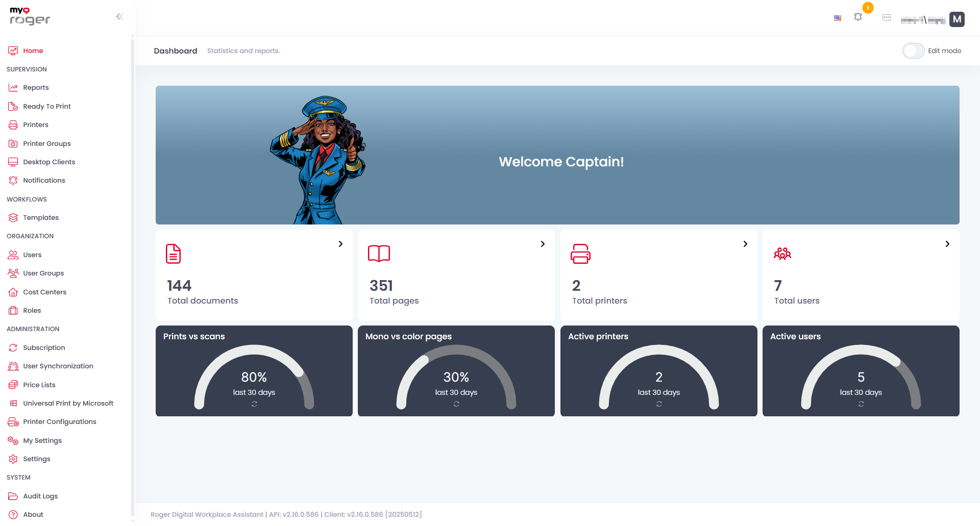The width and height of the screenshot is (980, 526).
Task: Click the Ready To Print icon
Action: tap(13, 106)
